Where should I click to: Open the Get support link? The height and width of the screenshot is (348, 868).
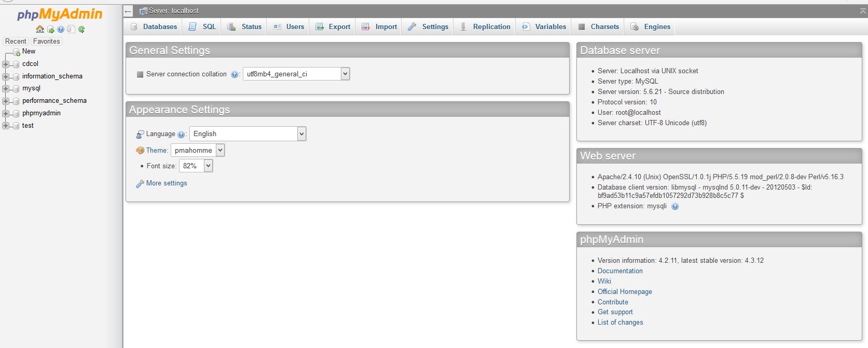pos(615,312)
